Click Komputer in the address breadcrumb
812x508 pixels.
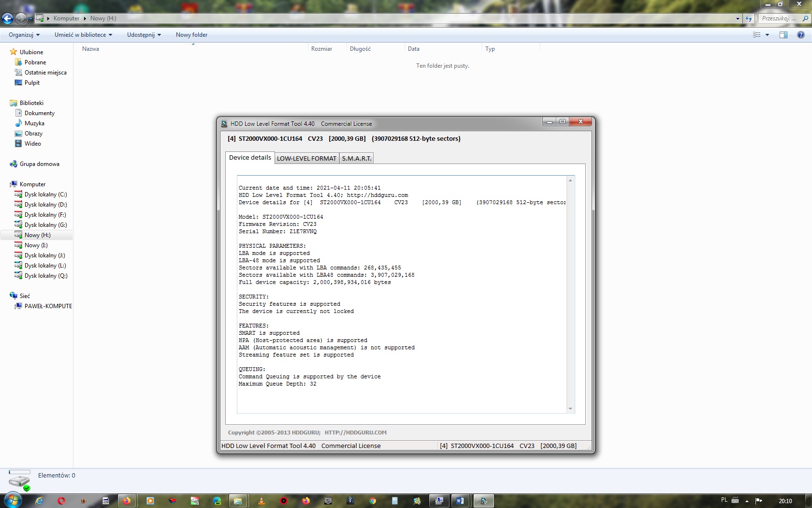tap(66, 18)
